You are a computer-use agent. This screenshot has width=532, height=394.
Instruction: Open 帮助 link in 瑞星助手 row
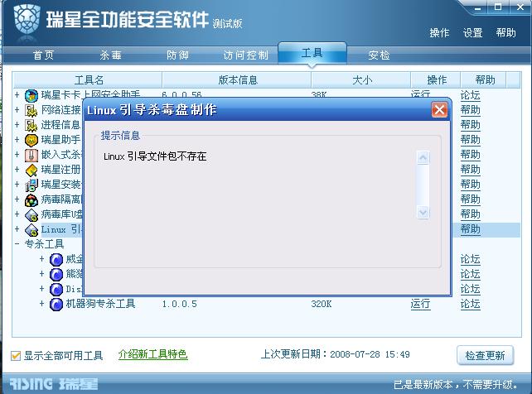pyautogui.click(x=470, y=140)
